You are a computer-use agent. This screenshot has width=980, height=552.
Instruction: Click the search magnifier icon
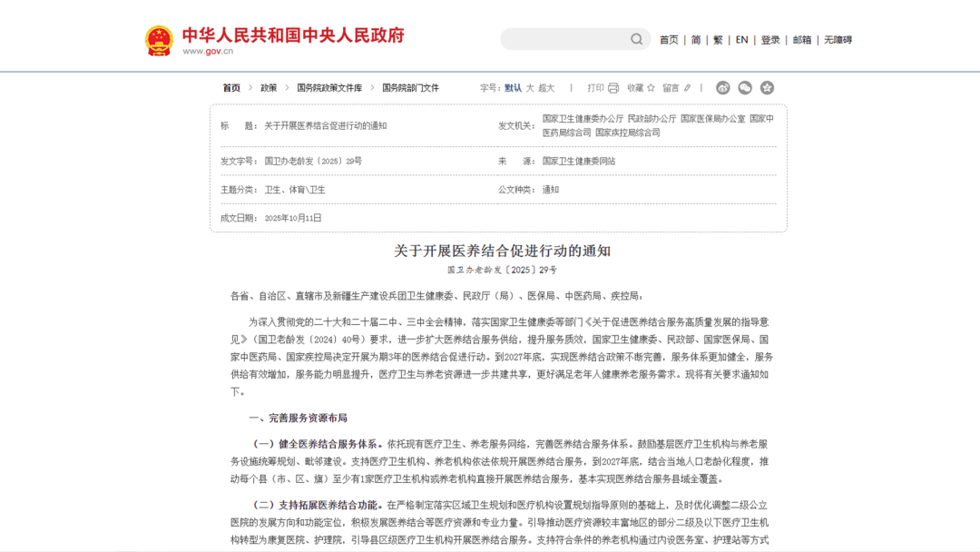click(637, 39)
